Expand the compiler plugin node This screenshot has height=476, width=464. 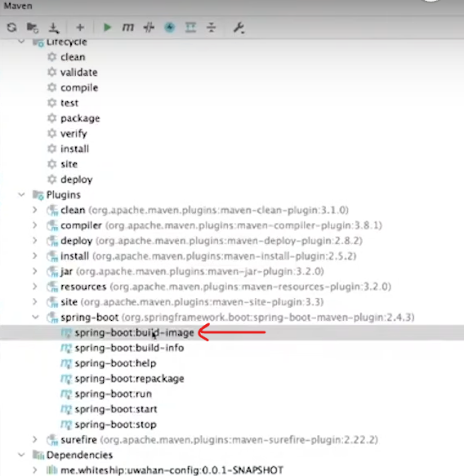click(x=35, y=225)
